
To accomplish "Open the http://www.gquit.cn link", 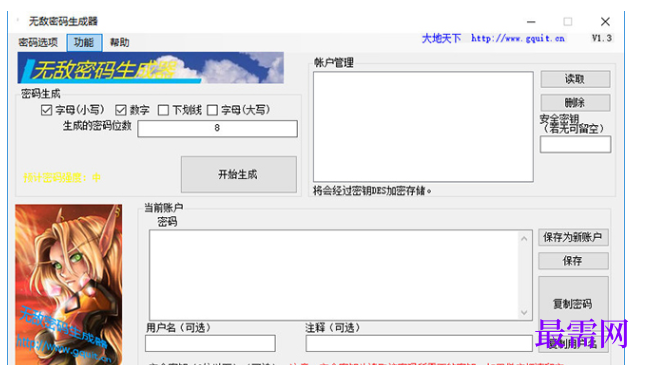I will click(x=518, y=38).
